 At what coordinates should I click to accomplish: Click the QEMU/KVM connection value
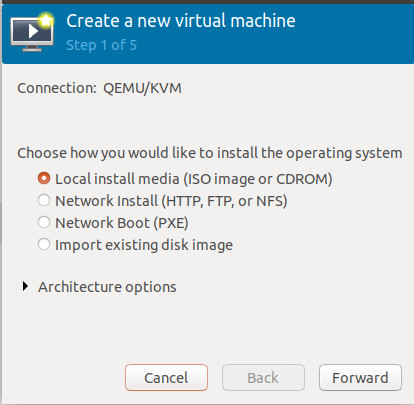pyautogui.click(x=142, y=88)
